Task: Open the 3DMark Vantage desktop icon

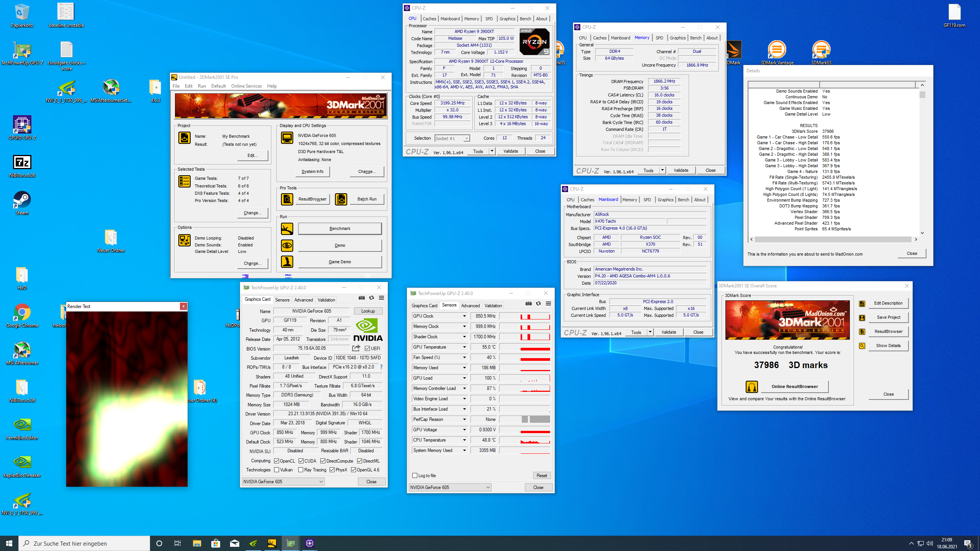Action: click(x=777, y=53)
